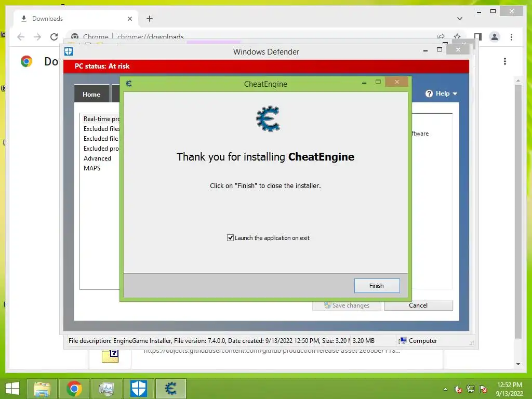Select the Downloads tab in Chrome
532x399 pixels.
pos(76,19)
